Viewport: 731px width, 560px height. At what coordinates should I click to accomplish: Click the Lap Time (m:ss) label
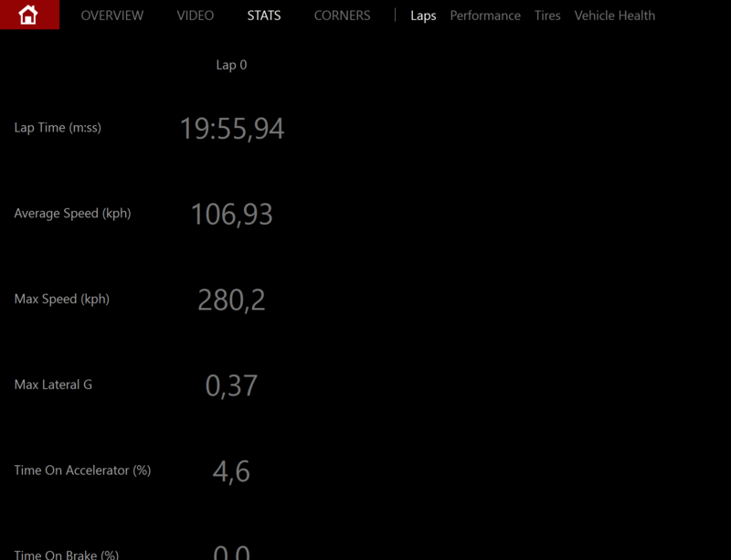coord(58,128)
